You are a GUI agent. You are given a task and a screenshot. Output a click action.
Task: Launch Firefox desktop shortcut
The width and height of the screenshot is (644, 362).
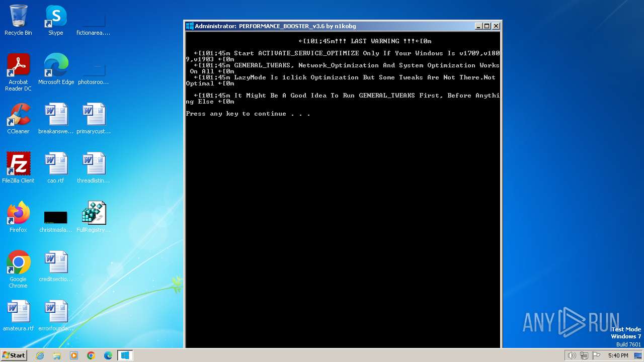pyautogui.click(x=18, y=218)
